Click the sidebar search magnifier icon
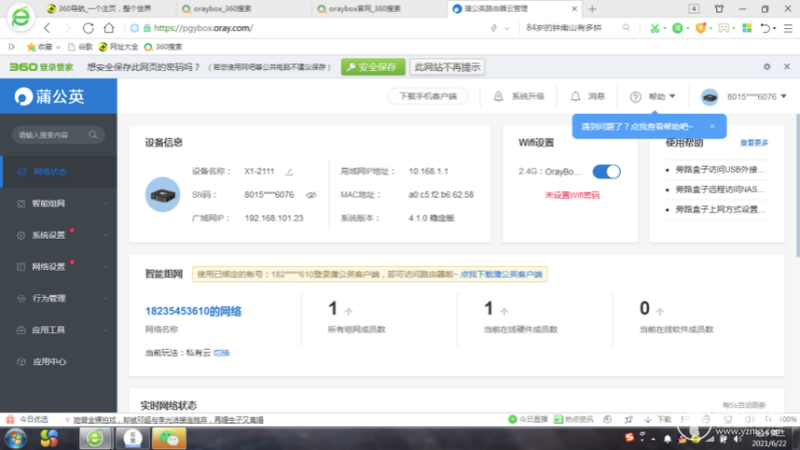The image size is (800, 450). (x=93, y=135)
